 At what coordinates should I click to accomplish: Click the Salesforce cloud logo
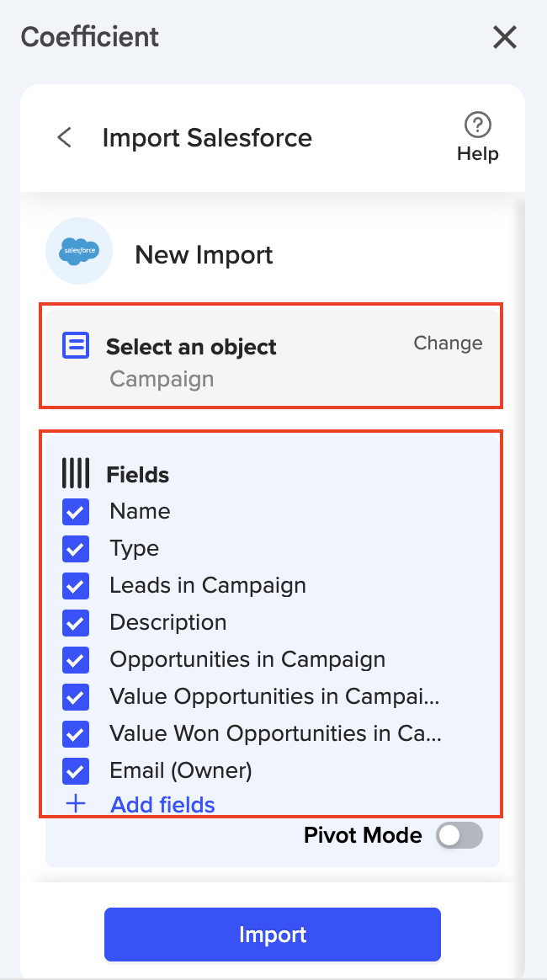[79, 251]
